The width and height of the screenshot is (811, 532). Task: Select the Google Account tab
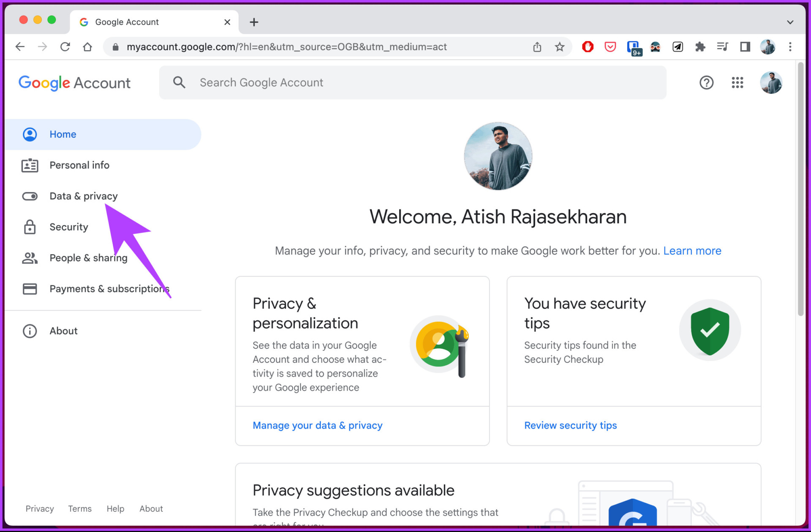tap(154, 22)
